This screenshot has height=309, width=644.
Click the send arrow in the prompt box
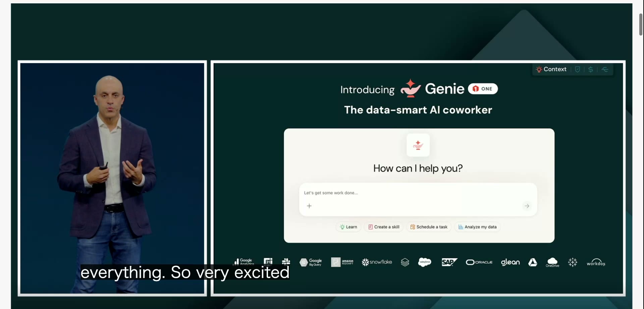pyautogui.click(x=527, y=206)
